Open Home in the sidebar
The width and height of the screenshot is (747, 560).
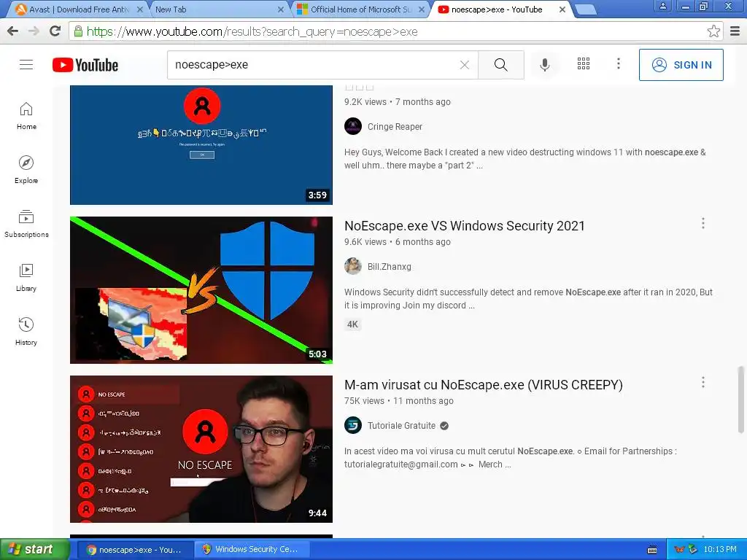click(x=26, y=116)
